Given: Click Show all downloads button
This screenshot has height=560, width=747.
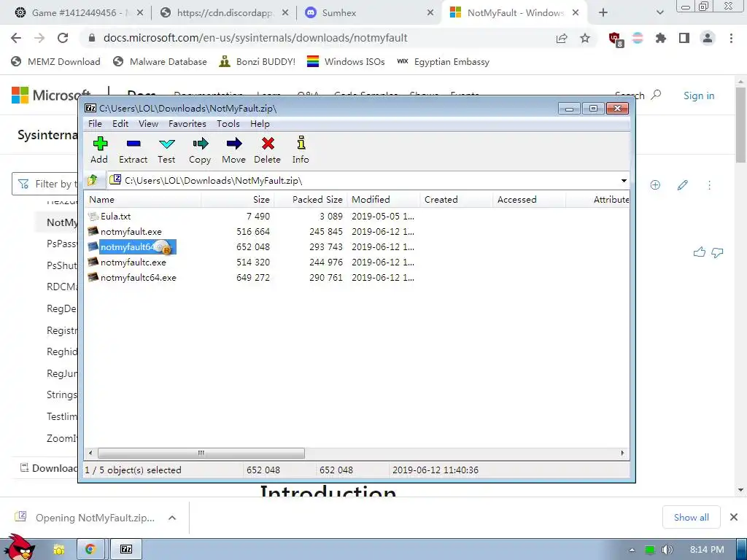Looking at the screenshot, I should pos(692,517).
